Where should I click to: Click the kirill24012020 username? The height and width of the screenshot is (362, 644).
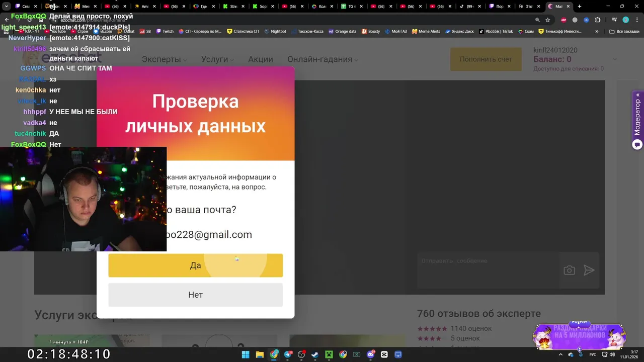[x=555, y=50]
